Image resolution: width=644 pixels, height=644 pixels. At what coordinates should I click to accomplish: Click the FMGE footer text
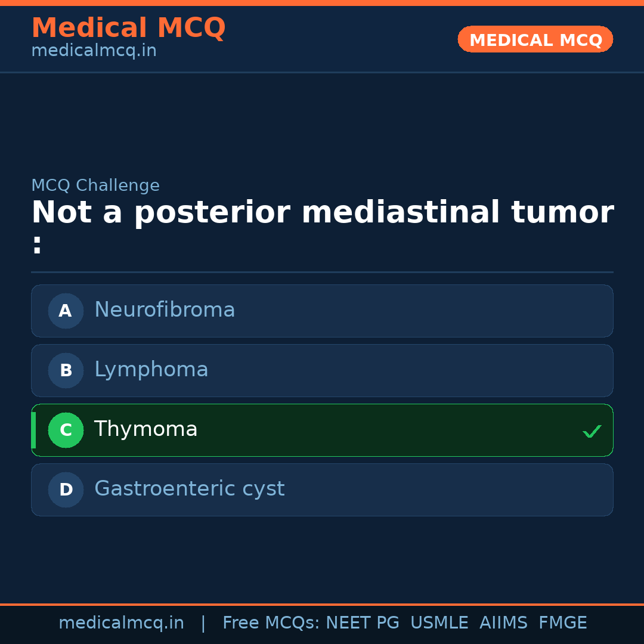coord(562,623)
